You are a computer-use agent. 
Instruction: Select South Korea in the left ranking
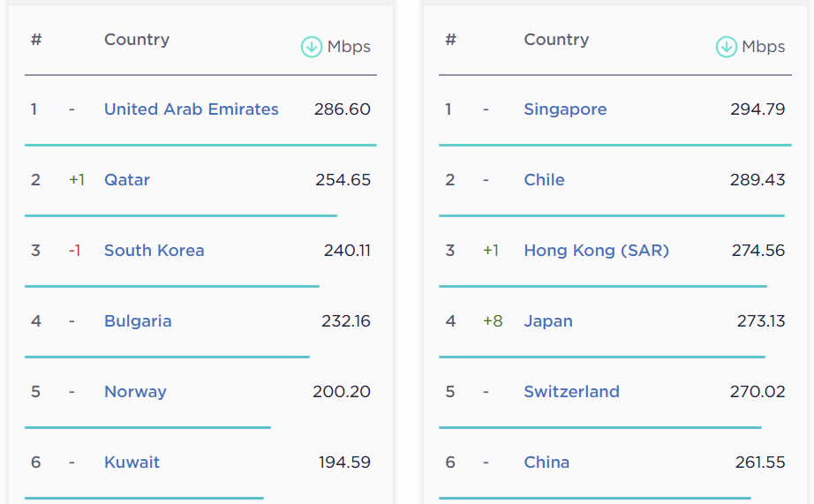coord(154,251)
